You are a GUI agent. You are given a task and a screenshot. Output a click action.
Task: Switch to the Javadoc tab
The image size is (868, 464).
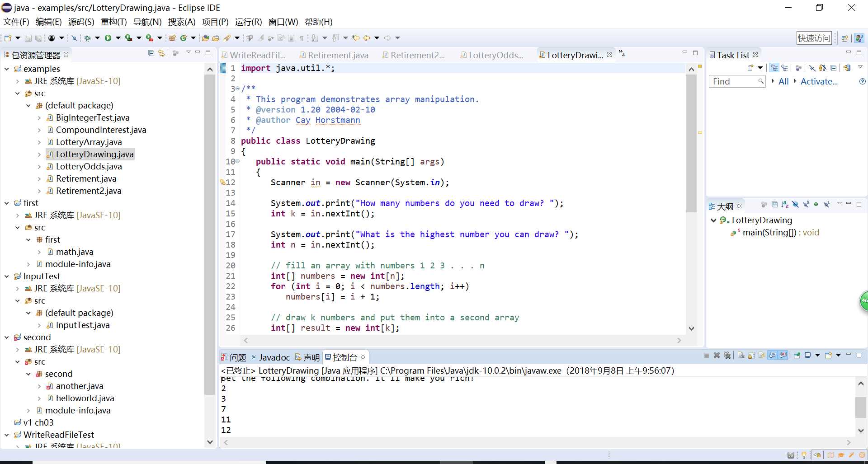pyautogui.click(x=270, y=357)
